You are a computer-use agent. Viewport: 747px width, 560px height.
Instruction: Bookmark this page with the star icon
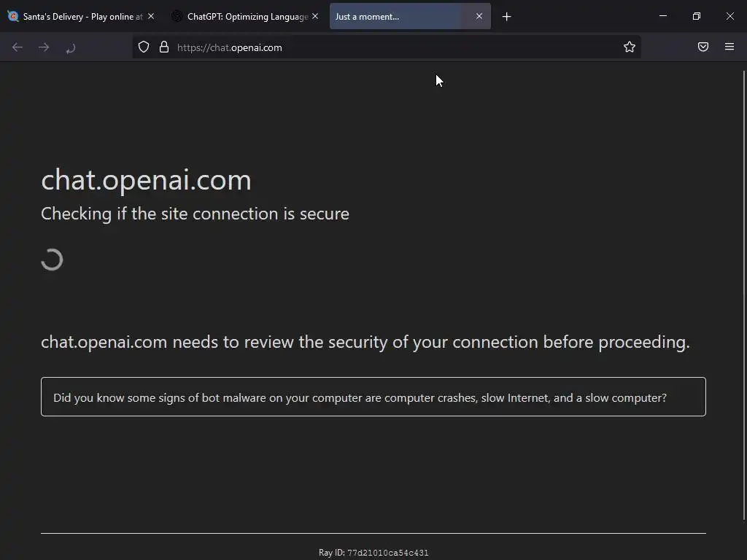tap(630, 47)
